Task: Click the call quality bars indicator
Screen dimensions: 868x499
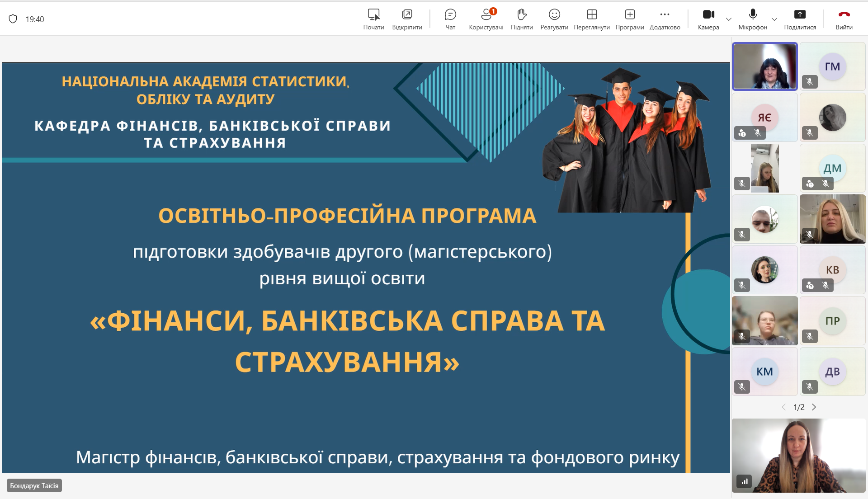Action: pyautogui.click(x=744, y=481)
